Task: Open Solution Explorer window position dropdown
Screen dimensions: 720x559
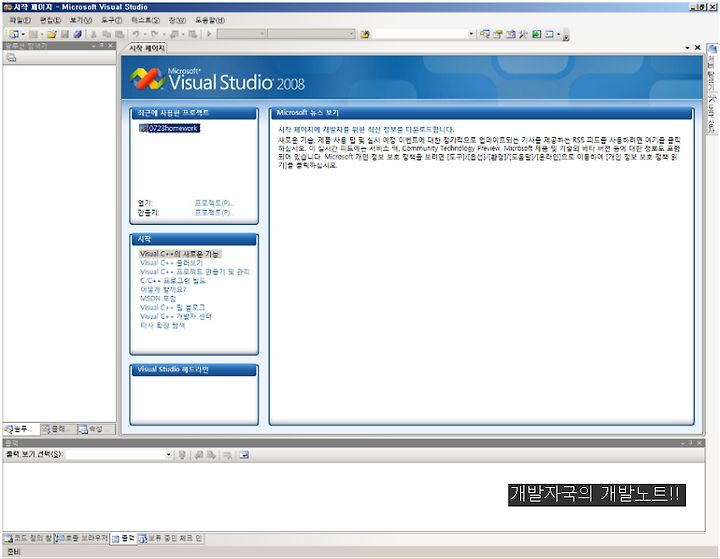Action: (94, 46)
